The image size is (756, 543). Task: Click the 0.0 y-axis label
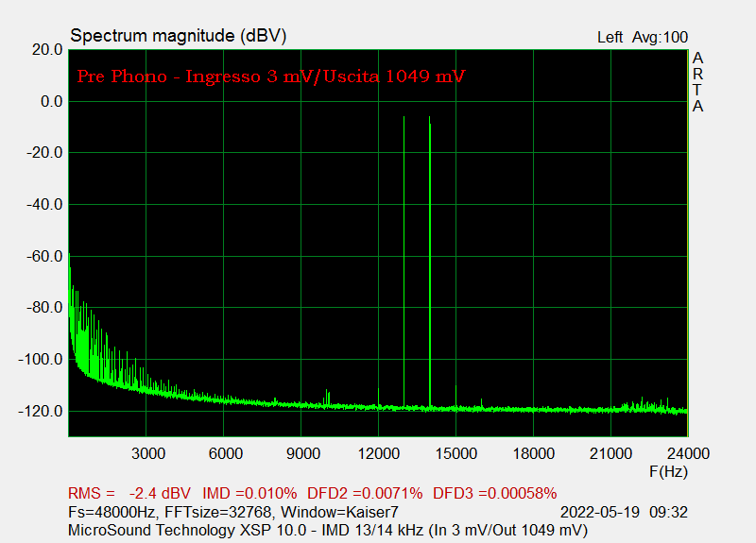(x=52, y=101)
